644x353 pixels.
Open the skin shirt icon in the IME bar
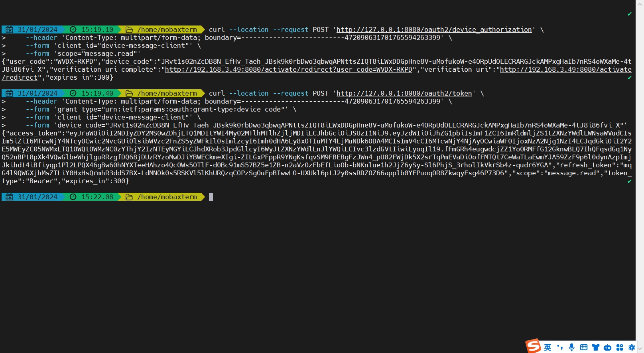click(596, 347)
